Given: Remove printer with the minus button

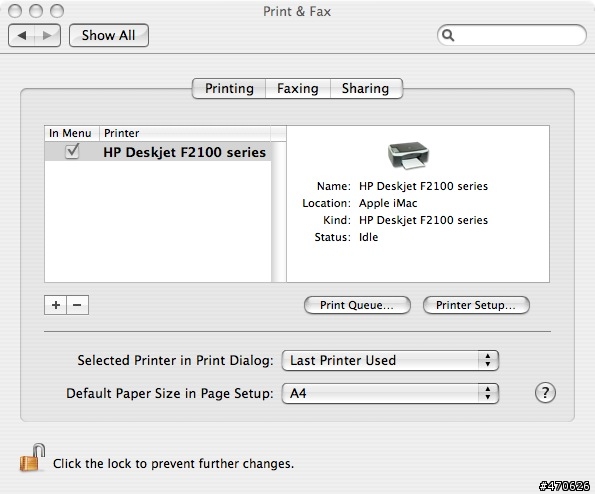Looking at the screenshot, I should (77, 305).
